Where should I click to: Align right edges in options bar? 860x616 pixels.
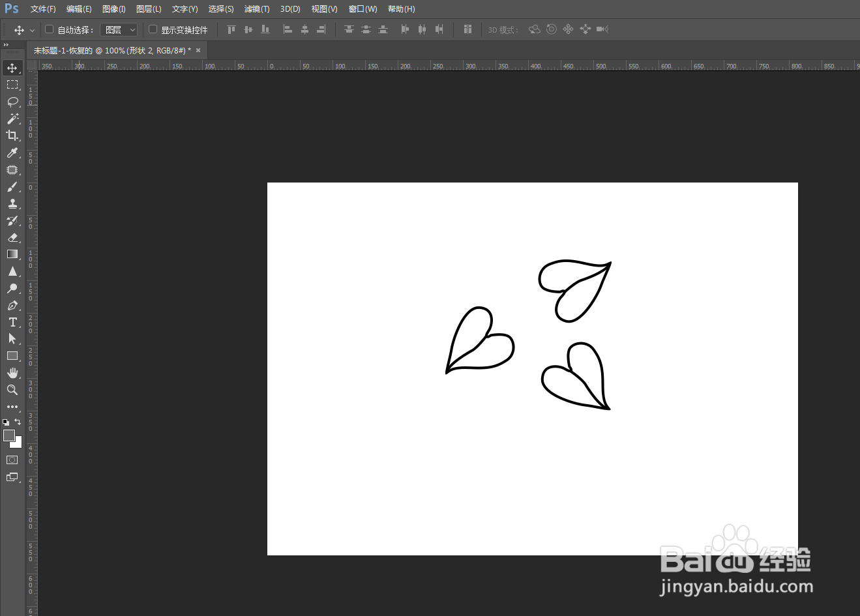tap(321, 29)
